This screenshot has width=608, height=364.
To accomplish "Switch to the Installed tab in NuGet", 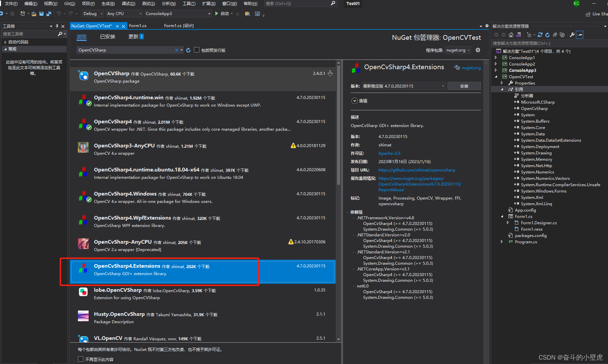I will (107, 36).
